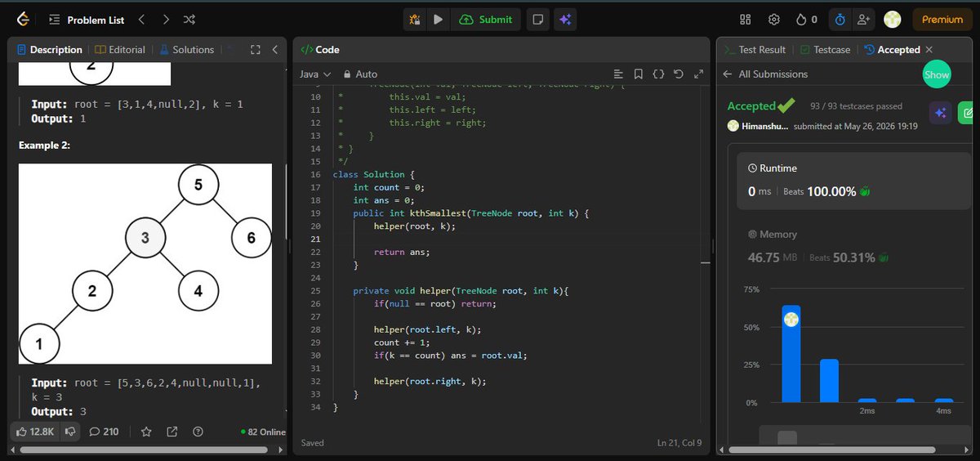
Task: Click the purple analyze sparkle button
Action: pyautogui.click(x=940, y=113)
